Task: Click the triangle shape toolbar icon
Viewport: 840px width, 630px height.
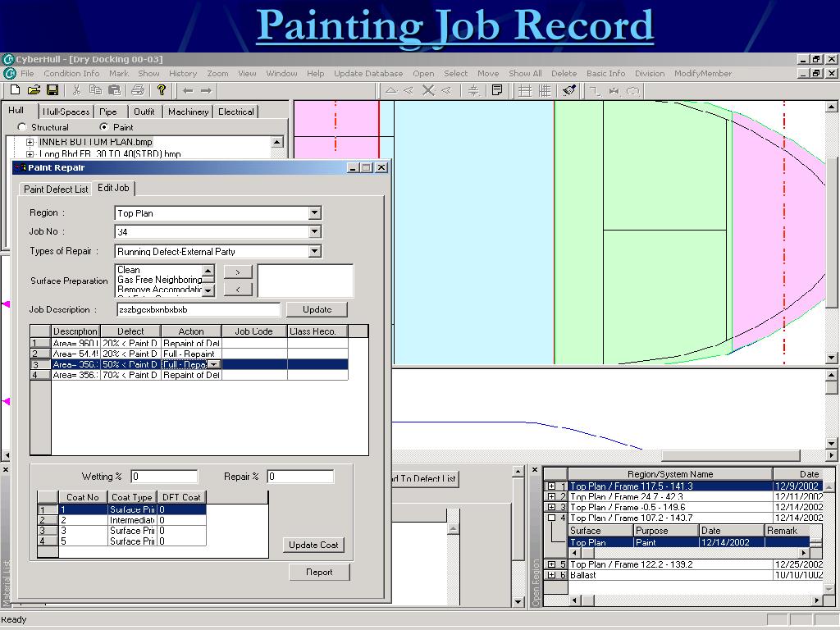Action: point(391,90)
